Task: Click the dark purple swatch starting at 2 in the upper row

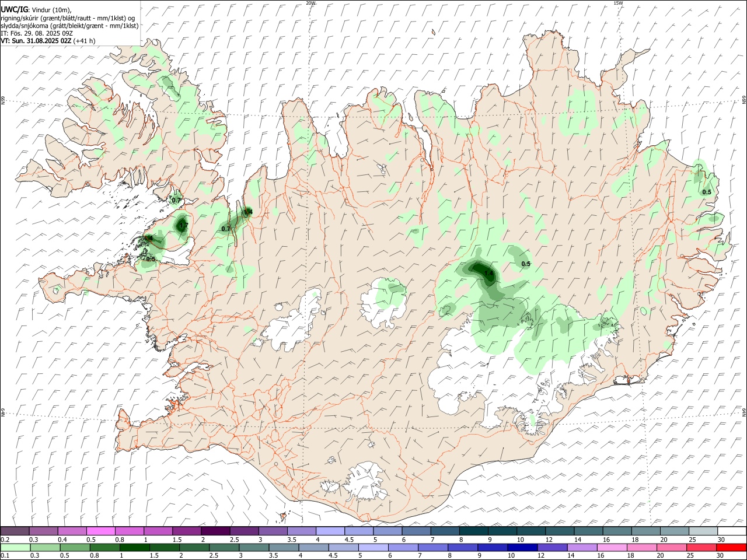Action: 215,531
